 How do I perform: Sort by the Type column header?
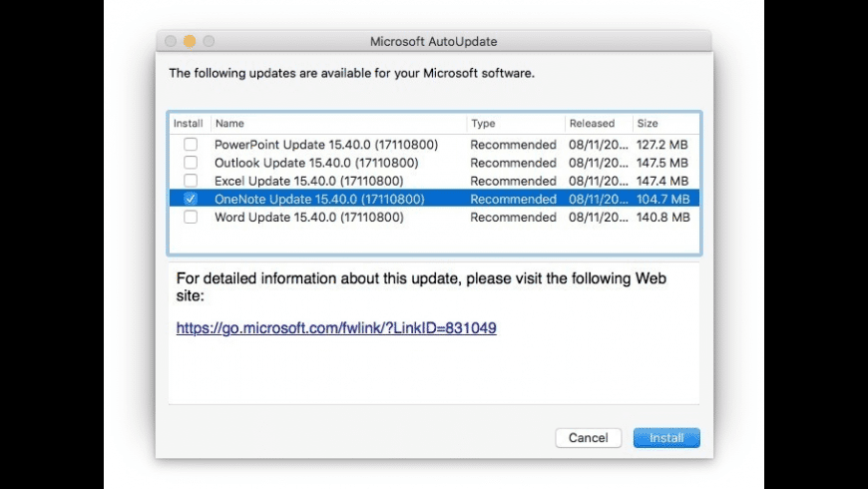pos(515,124)
